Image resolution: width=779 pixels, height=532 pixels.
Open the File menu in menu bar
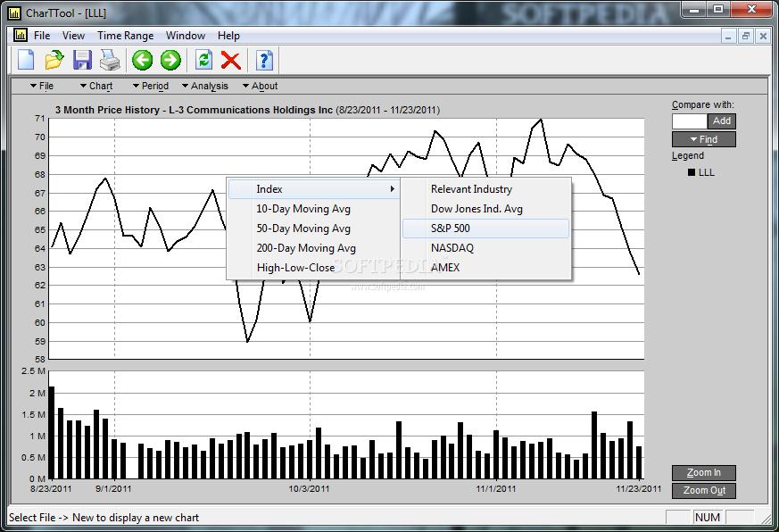tap(42, 36)
